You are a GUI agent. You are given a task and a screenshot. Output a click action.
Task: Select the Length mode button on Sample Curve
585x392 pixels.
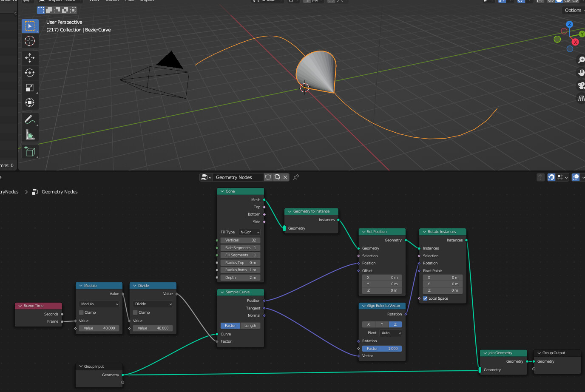[250, 325]
